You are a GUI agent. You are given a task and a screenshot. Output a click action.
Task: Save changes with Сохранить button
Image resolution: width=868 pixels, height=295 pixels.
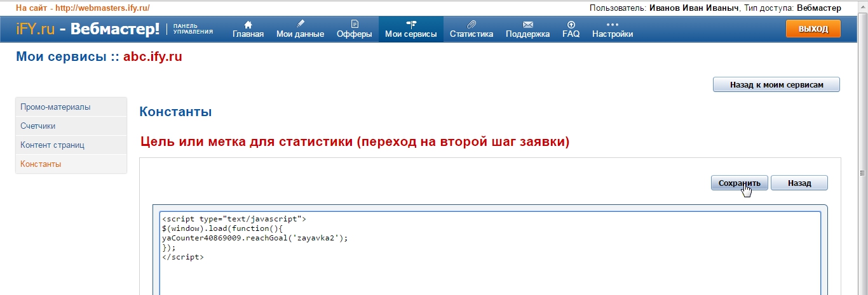pyautogui.click(x=739, y=183)
